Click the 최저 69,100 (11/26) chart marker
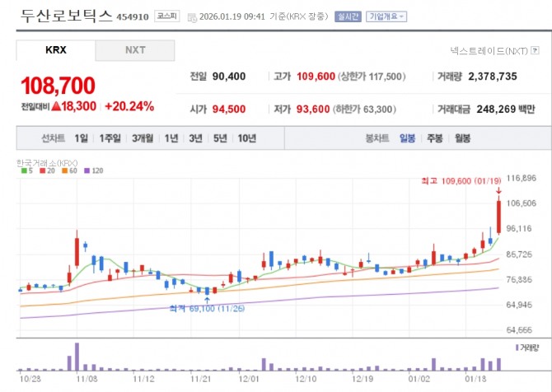Screen dimensions: 552x392 tap(207, 309)
